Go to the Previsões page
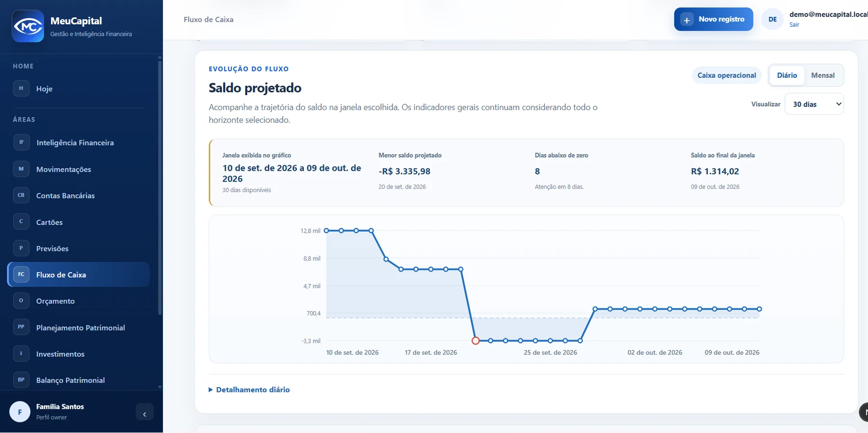Viewport: 868px width, 433px height. [79, 249]
